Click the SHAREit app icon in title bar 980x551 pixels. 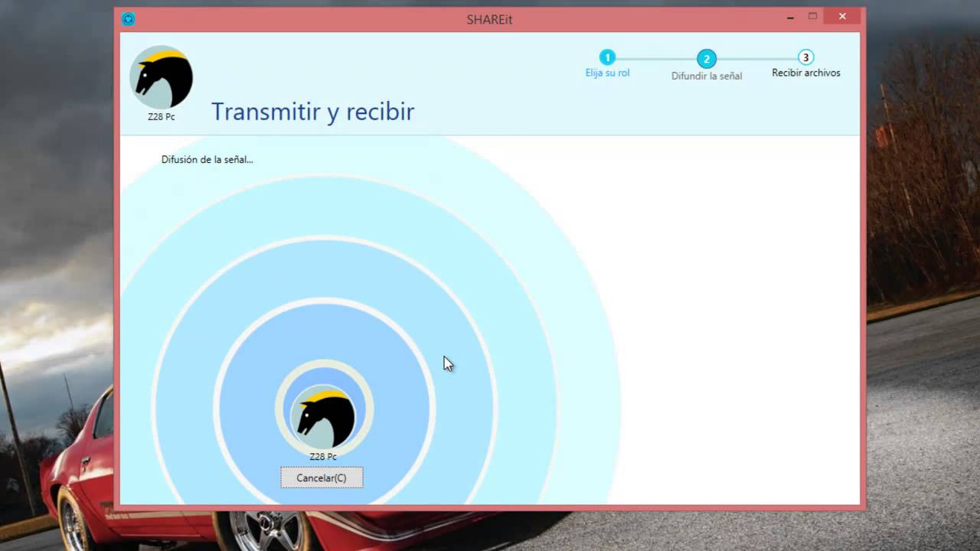(129, 19)
